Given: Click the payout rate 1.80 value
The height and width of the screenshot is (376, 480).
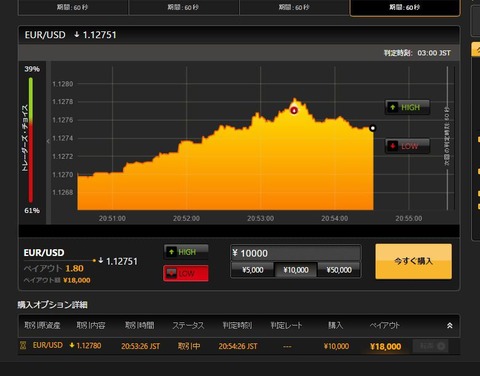Looking at the screenshot, I should click(x=74, y=268).
